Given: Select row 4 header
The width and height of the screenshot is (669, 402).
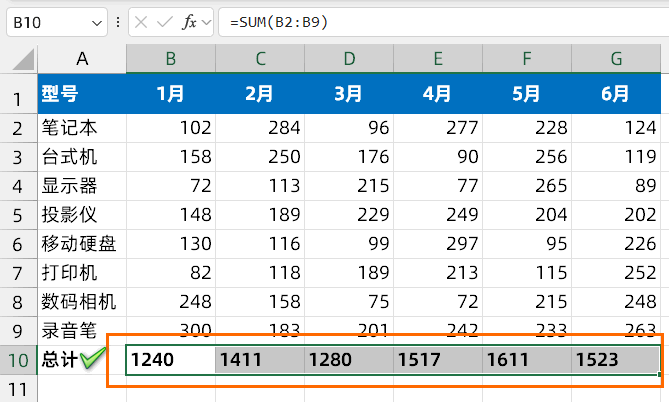Looking at the screenshot, I should pyautogui.click(x=18, y=186).
